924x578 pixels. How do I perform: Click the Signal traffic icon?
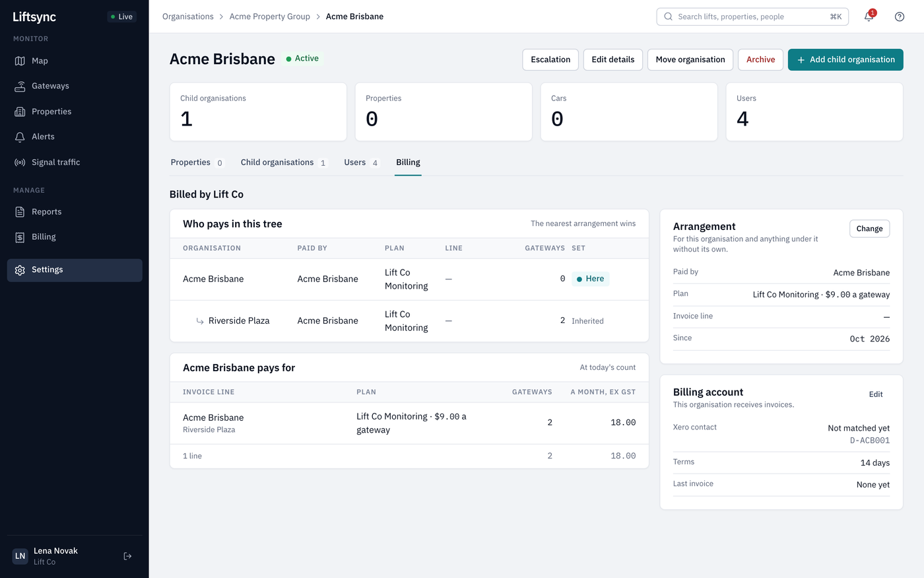point(20,163)
